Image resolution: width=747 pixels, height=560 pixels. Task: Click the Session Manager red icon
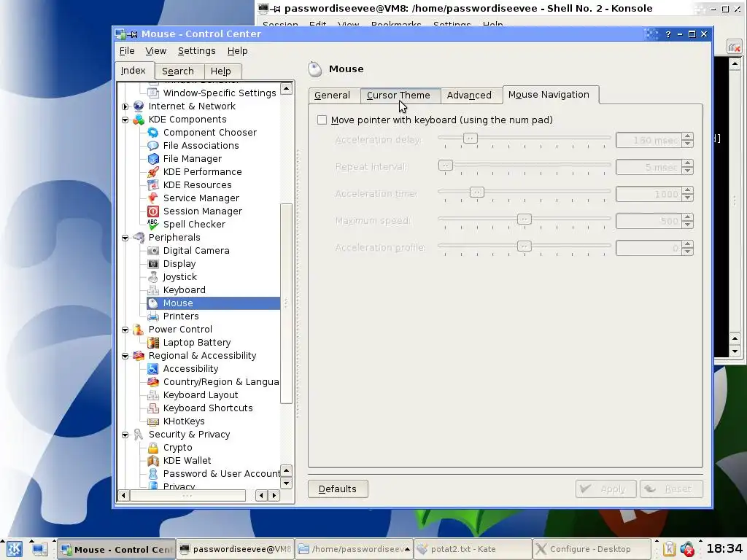pyautogui.click(x=153, y=211)
